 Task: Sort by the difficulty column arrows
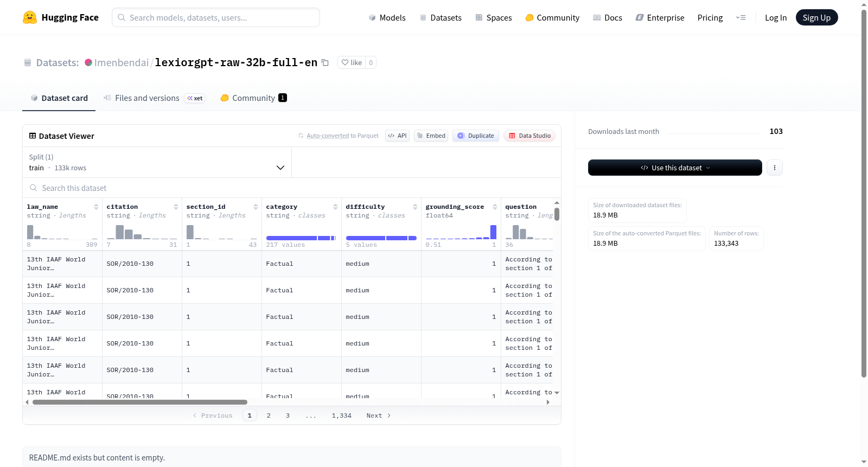pos(415,207)
